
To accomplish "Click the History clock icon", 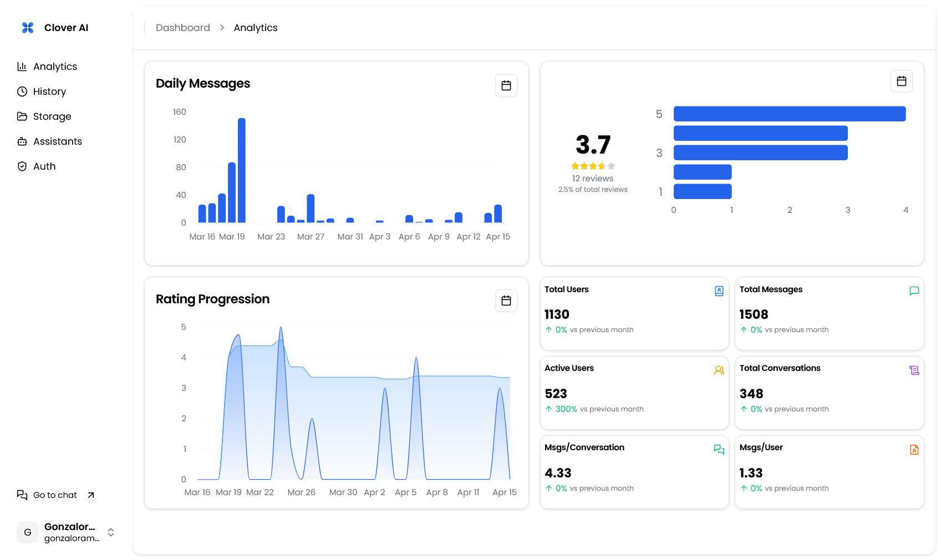I will tap(22, 91).
